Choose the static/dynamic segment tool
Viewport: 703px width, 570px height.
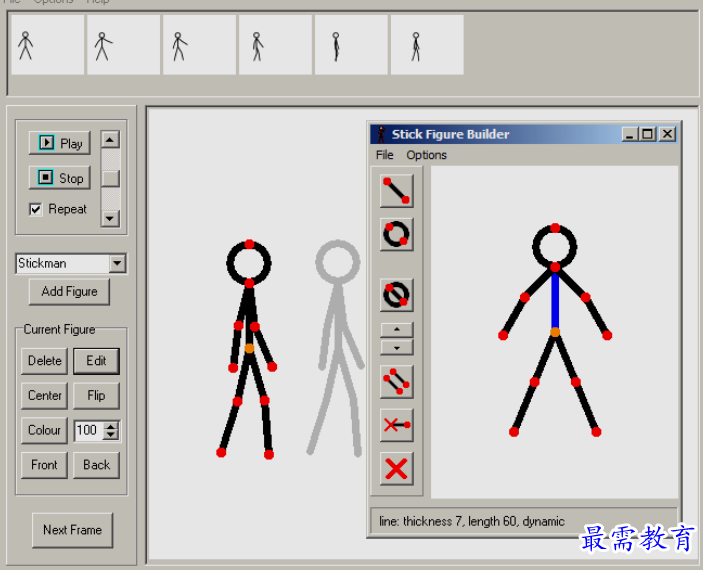[396, 425]
